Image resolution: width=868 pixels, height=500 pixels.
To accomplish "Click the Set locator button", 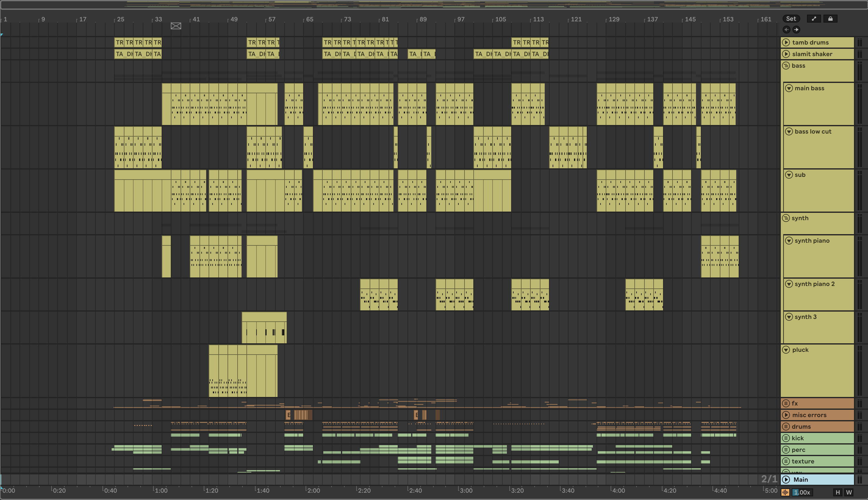I will pos(791,19).
